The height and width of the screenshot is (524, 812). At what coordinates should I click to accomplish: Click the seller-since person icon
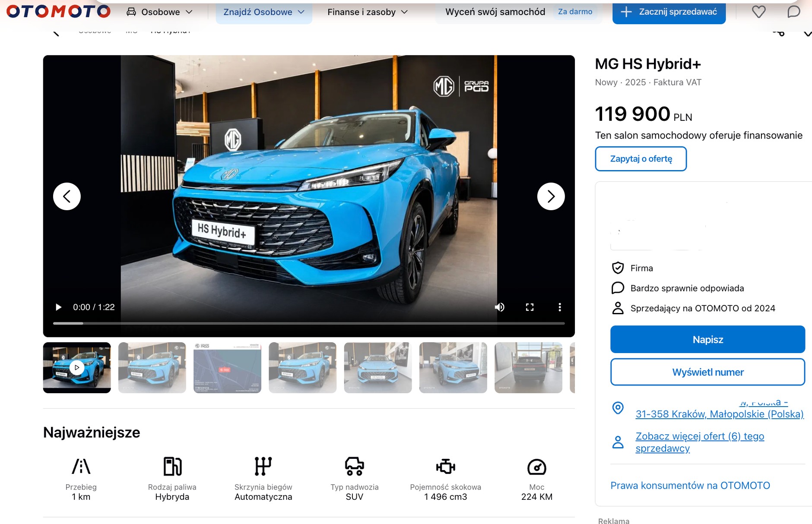click(x=618, y=308)
